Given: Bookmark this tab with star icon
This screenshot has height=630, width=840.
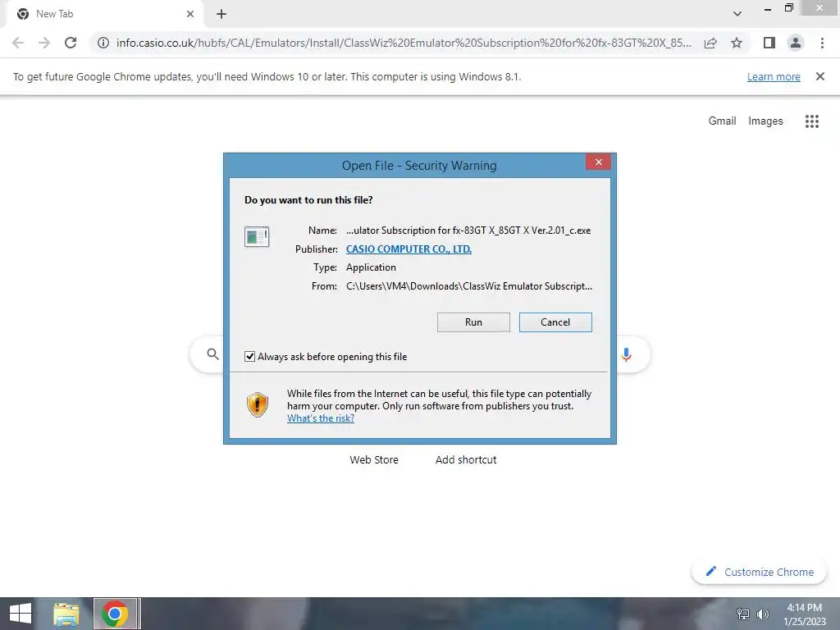Looking at the screenshot, I should coord(737,43).
